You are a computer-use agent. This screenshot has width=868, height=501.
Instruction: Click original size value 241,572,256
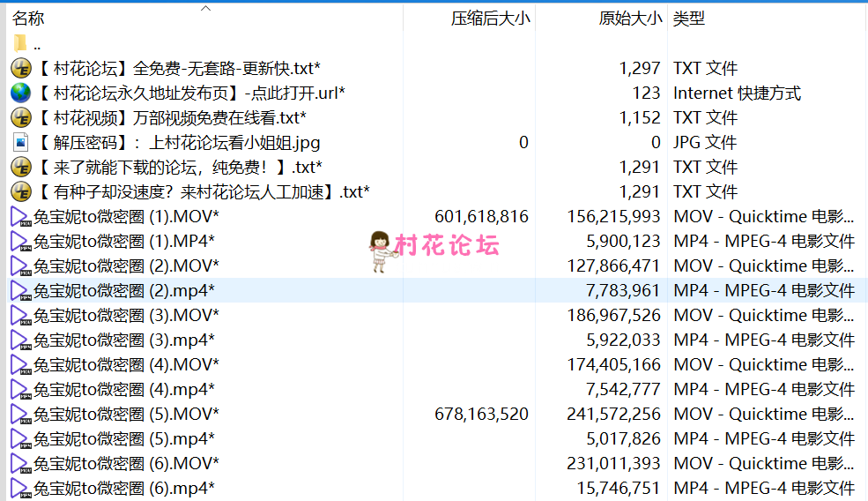coord(614,414)
